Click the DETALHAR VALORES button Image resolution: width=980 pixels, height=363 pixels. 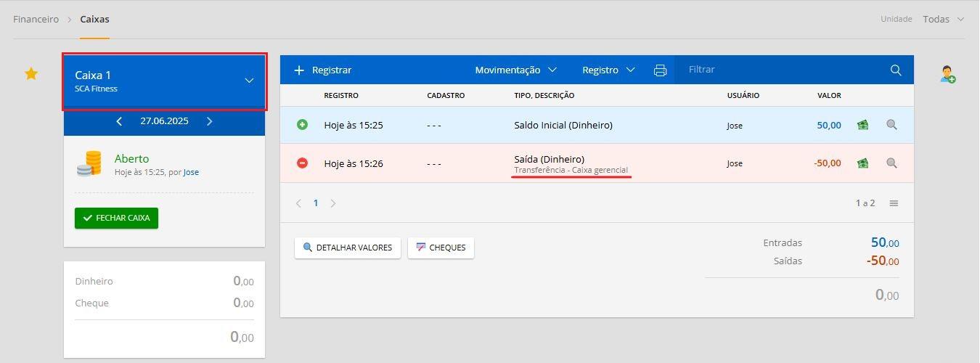tap(348, 248)
